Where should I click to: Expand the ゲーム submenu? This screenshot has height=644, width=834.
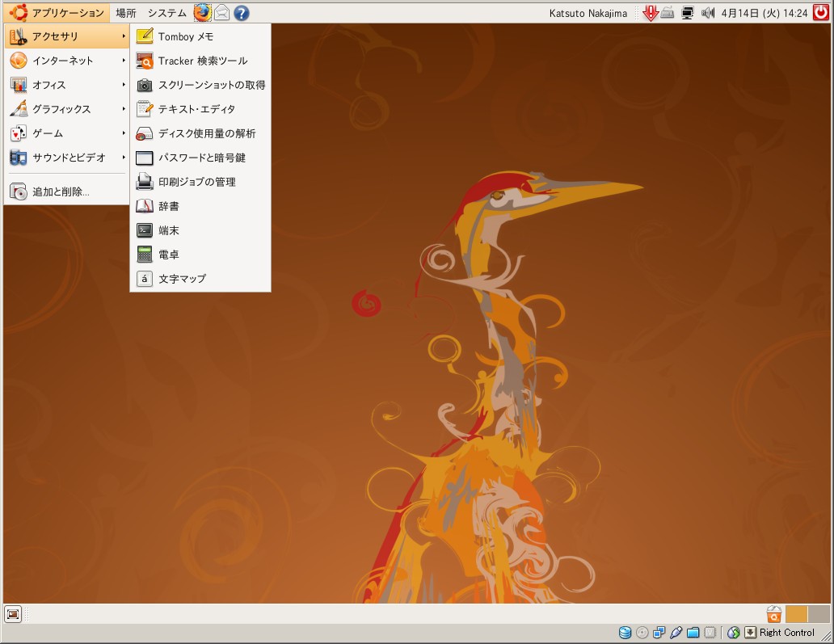tap(67, 133)
